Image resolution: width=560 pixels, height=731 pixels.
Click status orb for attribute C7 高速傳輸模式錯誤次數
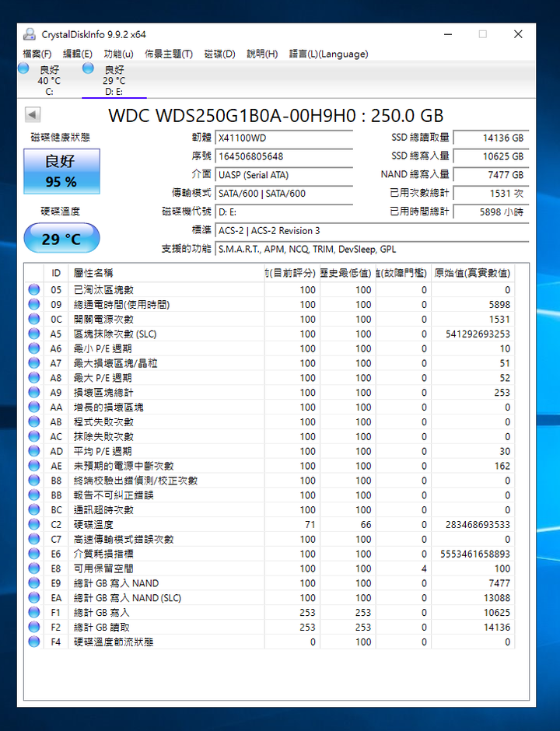pyautogui.click(x=34, y=540)
